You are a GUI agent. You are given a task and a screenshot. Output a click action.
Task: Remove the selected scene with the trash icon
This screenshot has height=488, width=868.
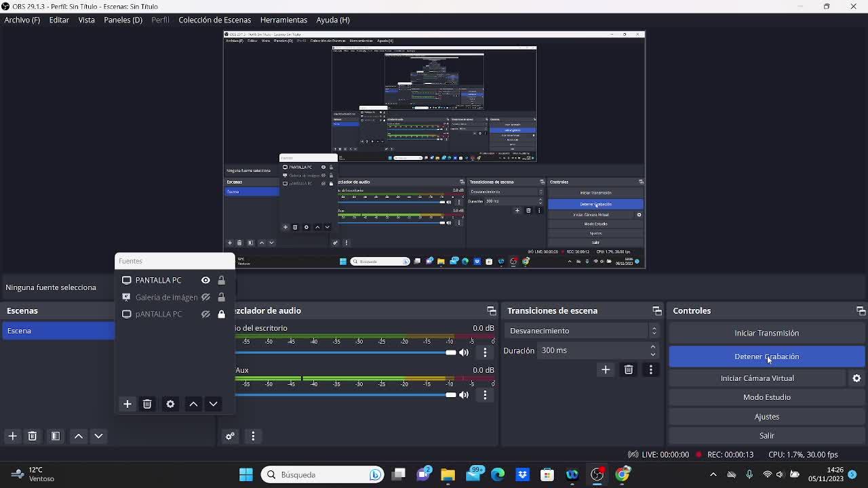click(x=32, y=436)
